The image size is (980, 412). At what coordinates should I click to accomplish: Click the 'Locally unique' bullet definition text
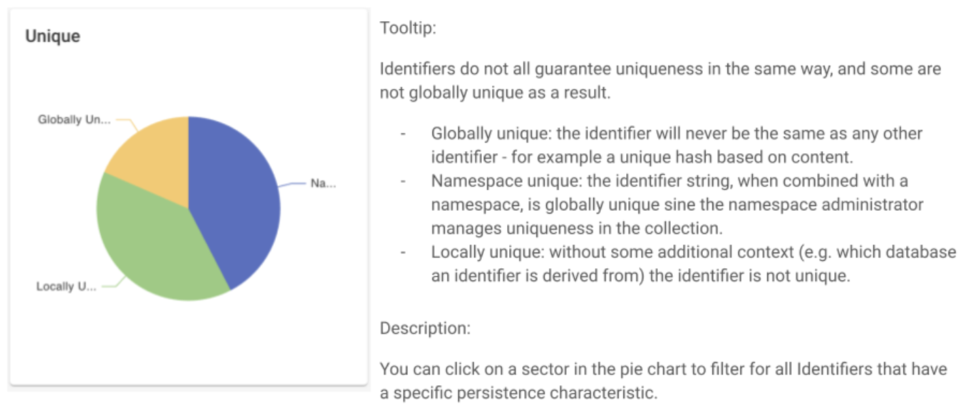click(693, 263)
